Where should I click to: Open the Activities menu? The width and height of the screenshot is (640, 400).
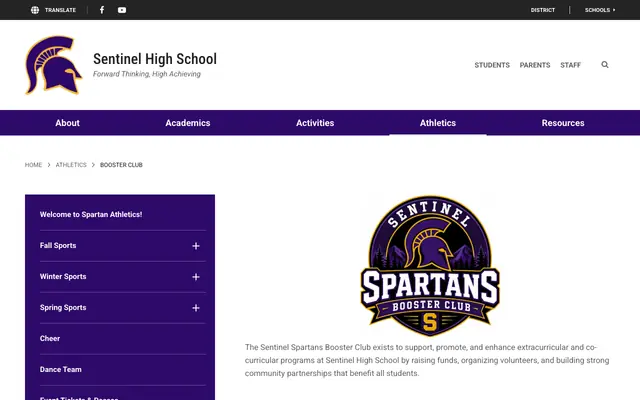click(x=315, y=123)
